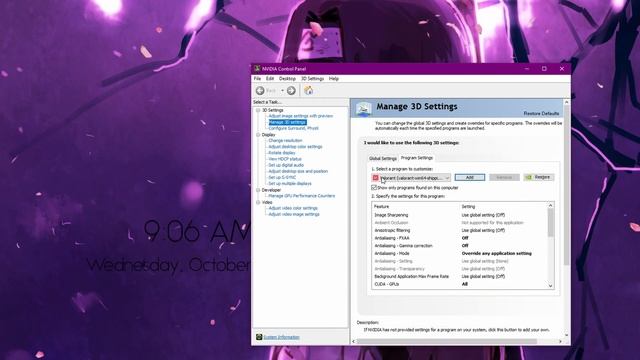640x360 pixels.
Task: Open Adjust image settings with preview
Action: click(x=301, y=116)
